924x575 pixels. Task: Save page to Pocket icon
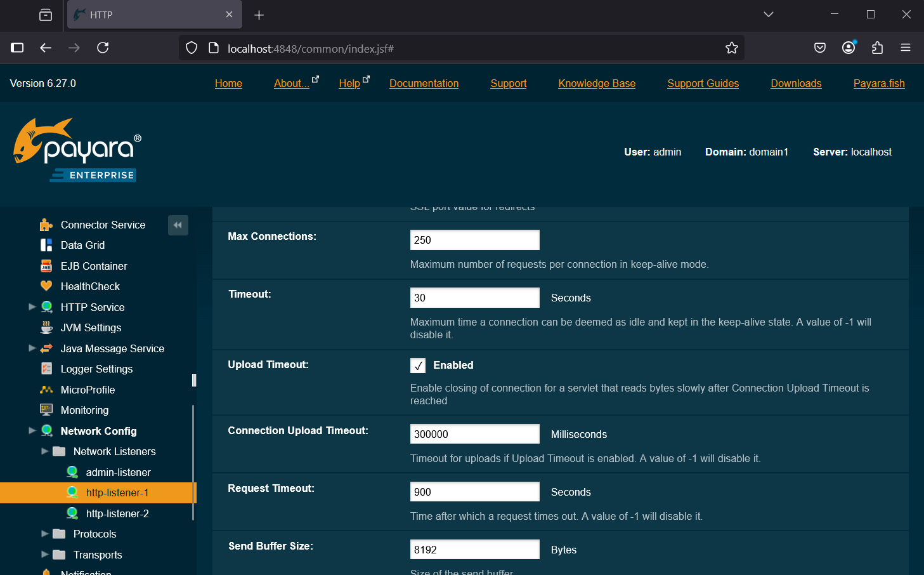pos(820,48)
